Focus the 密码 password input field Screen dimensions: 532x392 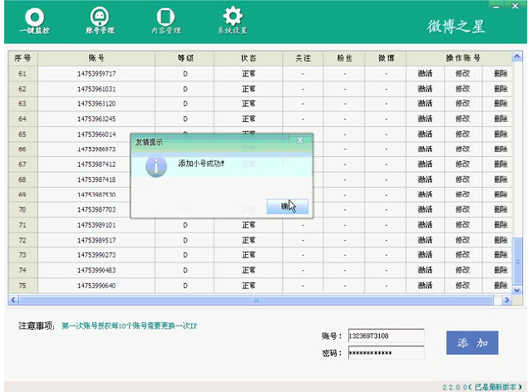386,353
